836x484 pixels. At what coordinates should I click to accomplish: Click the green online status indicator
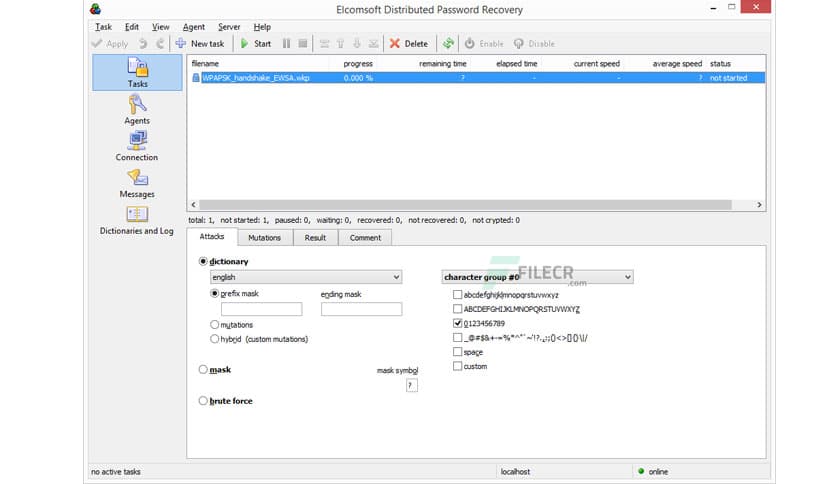pos(641,471)
